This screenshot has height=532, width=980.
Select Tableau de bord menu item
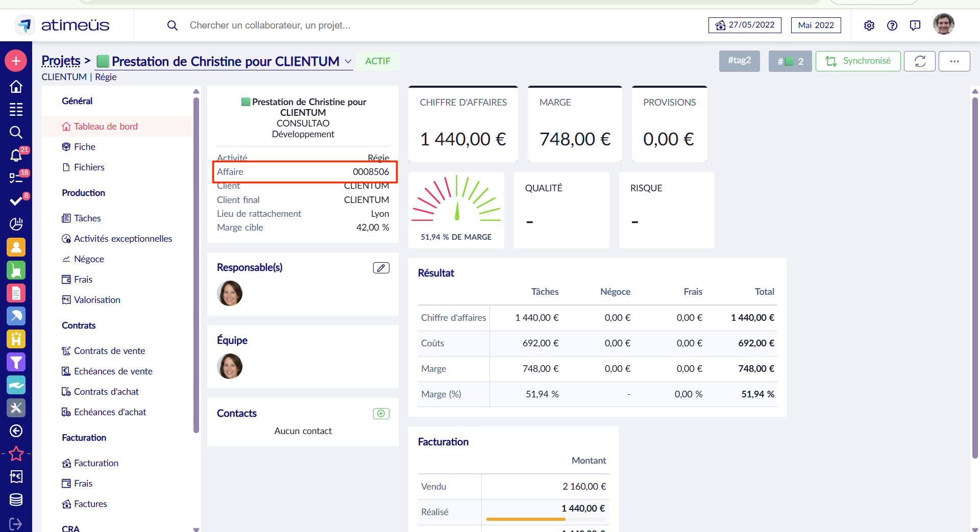pos(117,126)
